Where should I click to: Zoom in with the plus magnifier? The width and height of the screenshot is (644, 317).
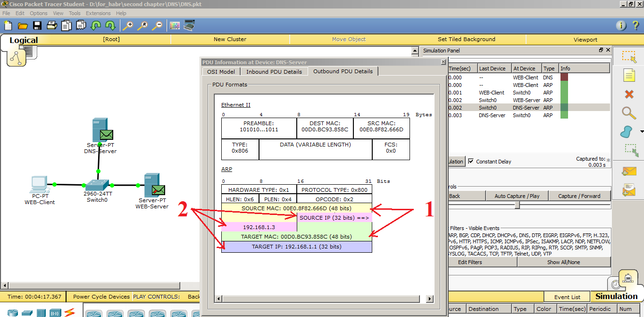pyautogui.click(x=127, y=26)
